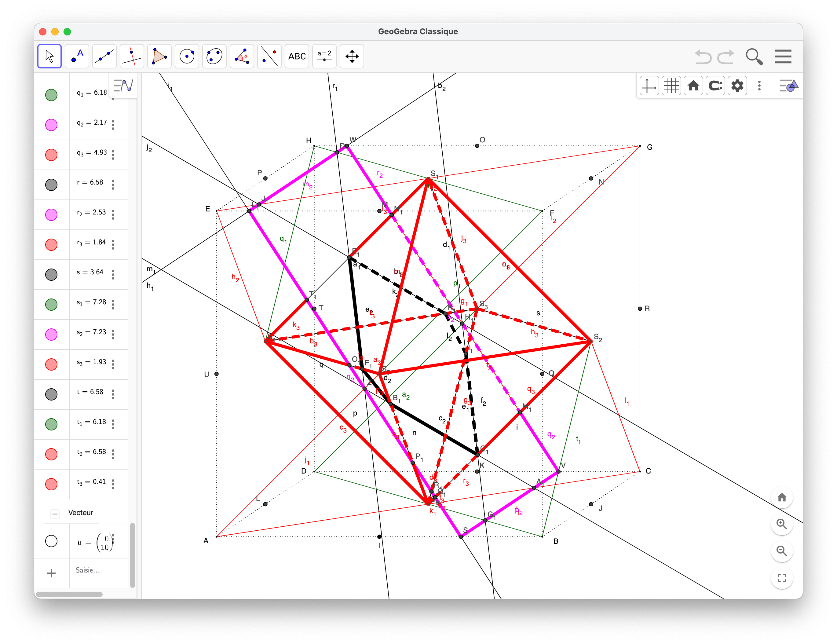Toggle grid display in style bar
Image resolution: width=837 pixels, height=644 pixels.
pyautogui.click(x=671, y=86)
